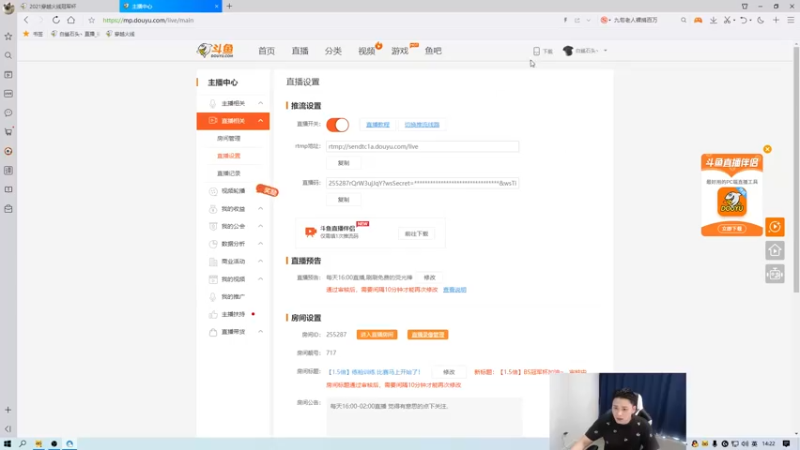Open the blue link under live preview
The height and width of the screenshot is (450, 800).
click(455, 290)
